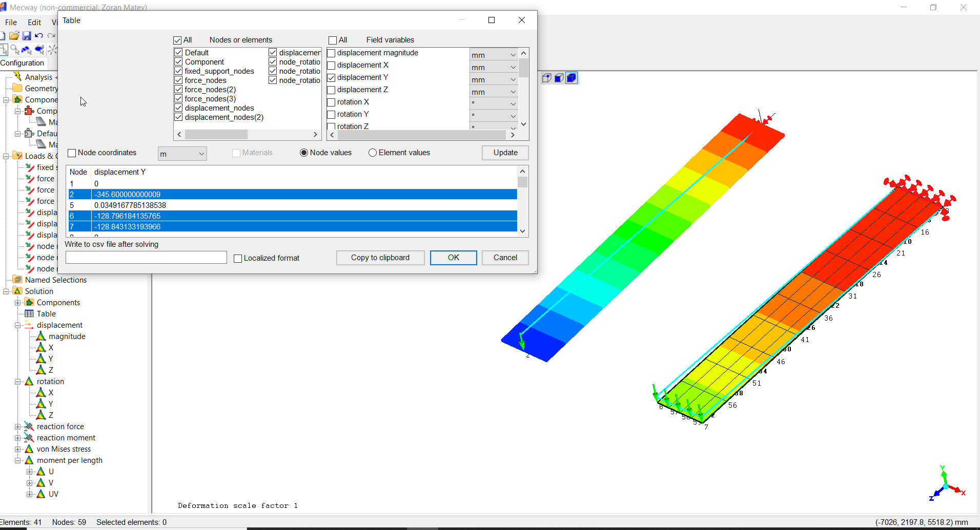Open displacement Y unit dropdown

[x=494, y=79]
